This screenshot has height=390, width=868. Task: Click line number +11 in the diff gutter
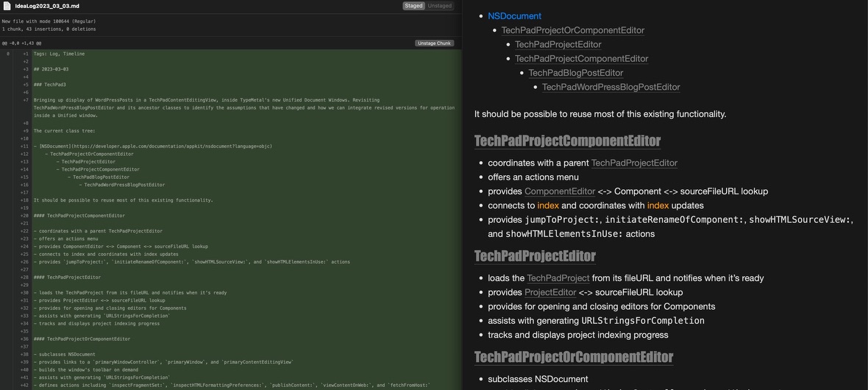coord(24,146)
